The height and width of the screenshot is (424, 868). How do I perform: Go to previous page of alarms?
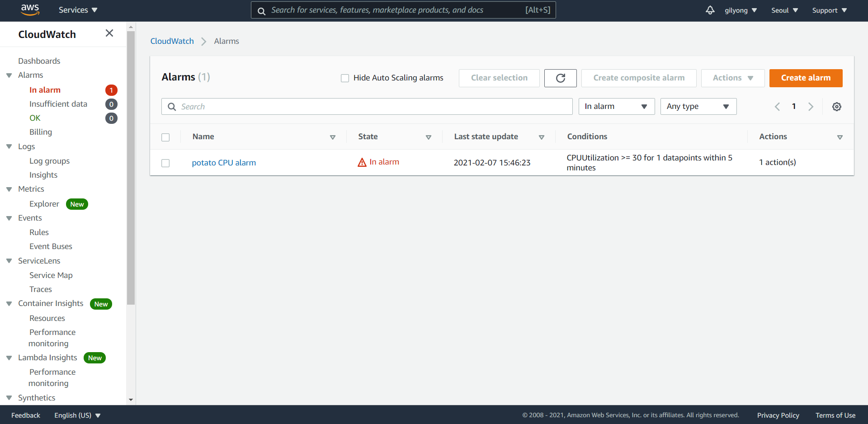pyautogui.click(x=777, y=107)
